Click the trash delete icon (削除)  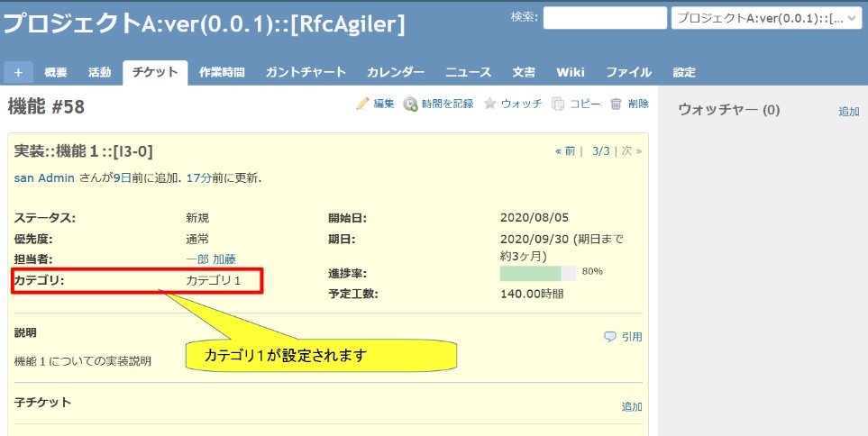pyautogui.click(x=617, y=104)
